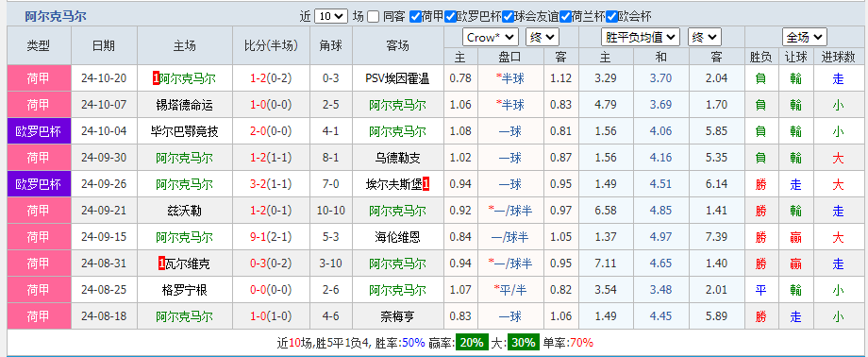Open 毕尔巴鄂竞技 team link
The width and height of the screenshot is (868, 357).
pyautogui.click(x=185, y=131)
